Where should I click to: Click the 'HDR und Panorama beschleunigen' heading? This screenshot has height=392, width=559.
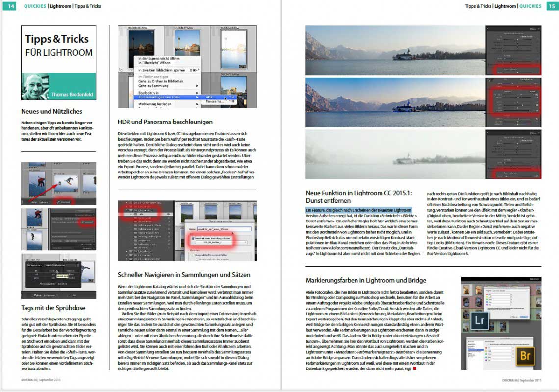point(165,122)
